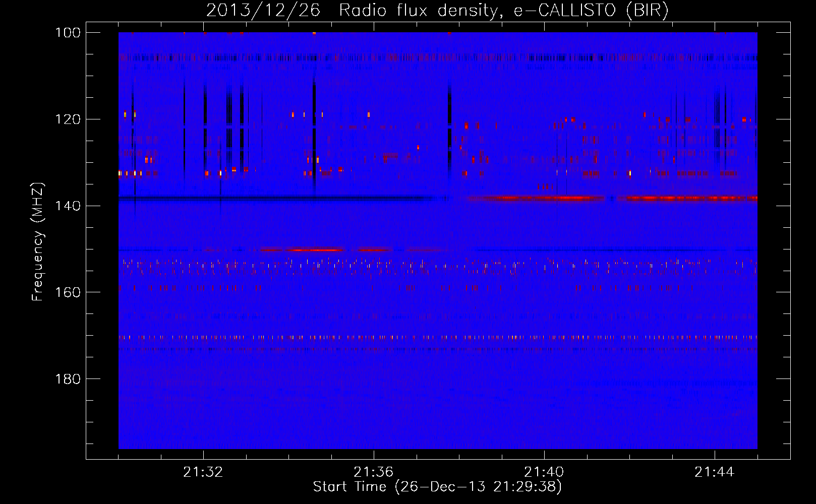
Task: Click the y-axis tick label "100"
Action: [68, 33]
